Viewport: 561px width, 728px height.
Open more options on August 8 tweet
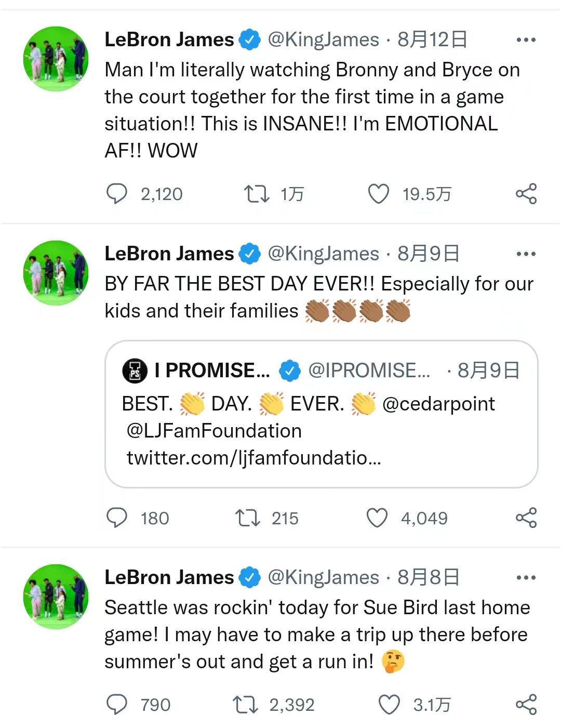(526, 578)
